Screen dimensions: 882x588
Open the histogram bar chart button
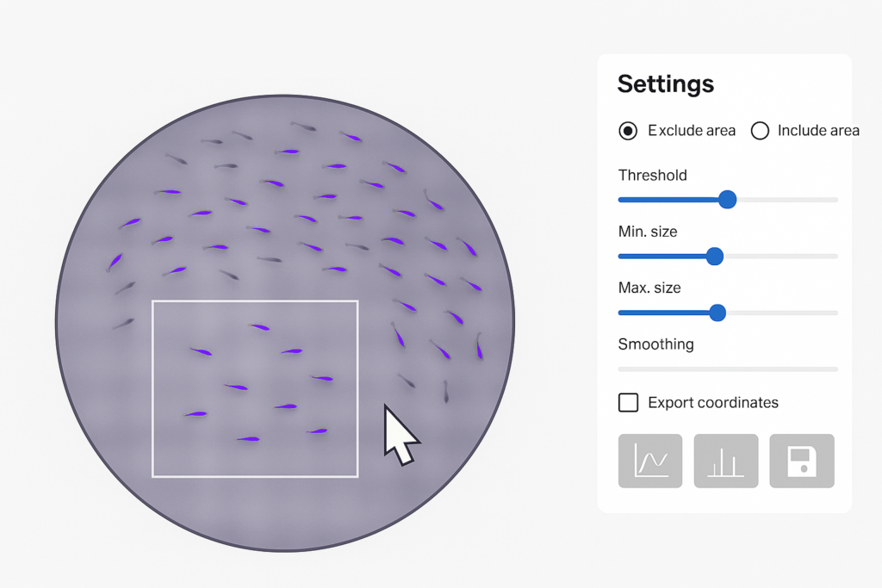pos(725,461)
